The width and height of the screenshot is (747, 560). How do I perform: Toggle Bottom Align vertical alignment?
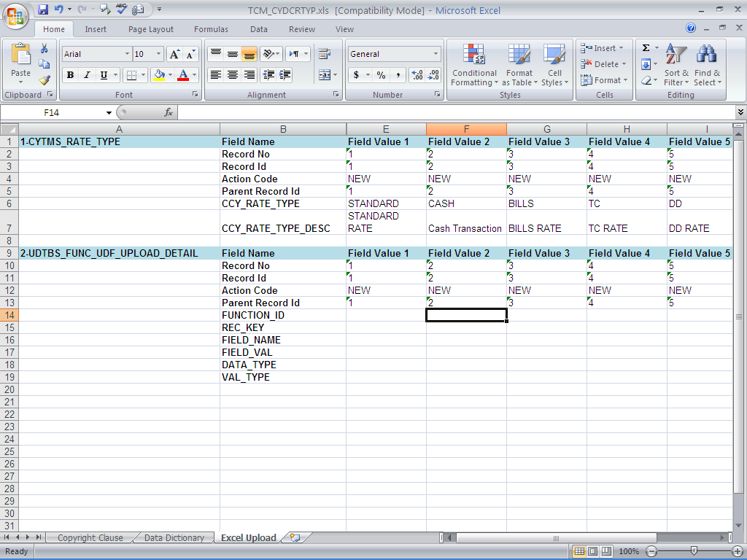click(249, 54)
